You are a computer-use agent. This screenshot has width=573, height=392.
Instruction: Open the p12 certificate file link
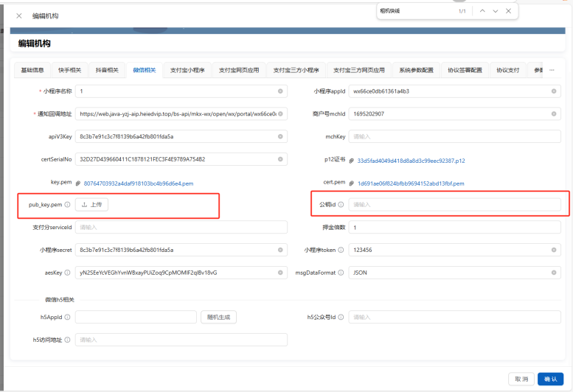pos(411,161)
